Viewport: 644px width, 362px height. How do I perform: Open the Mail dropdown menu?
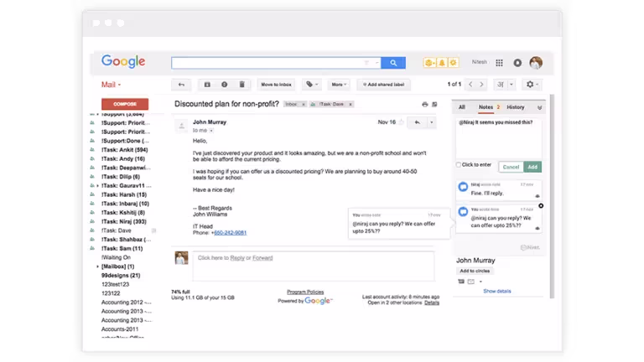point(111,85)
